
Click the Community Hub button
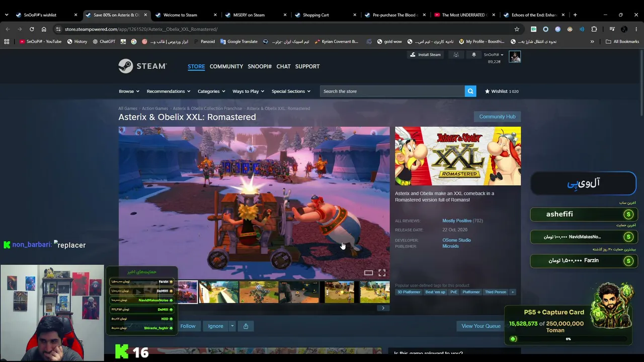pos(497,117)
